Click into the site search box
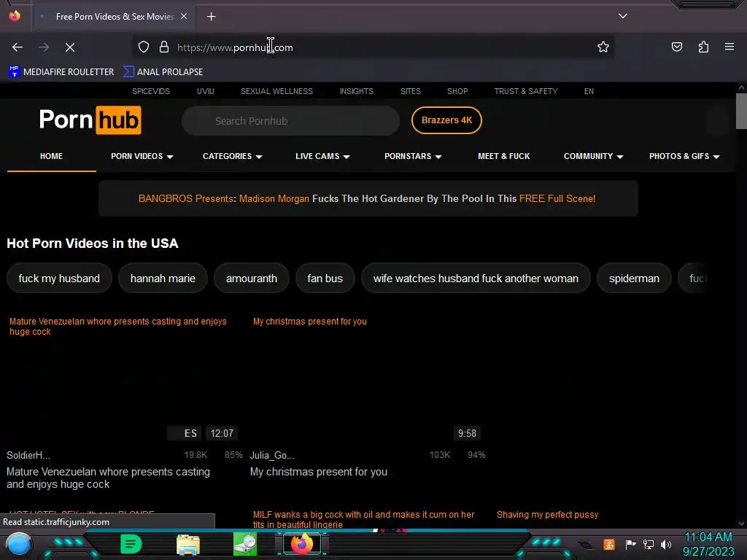 (x=290, y=121)
